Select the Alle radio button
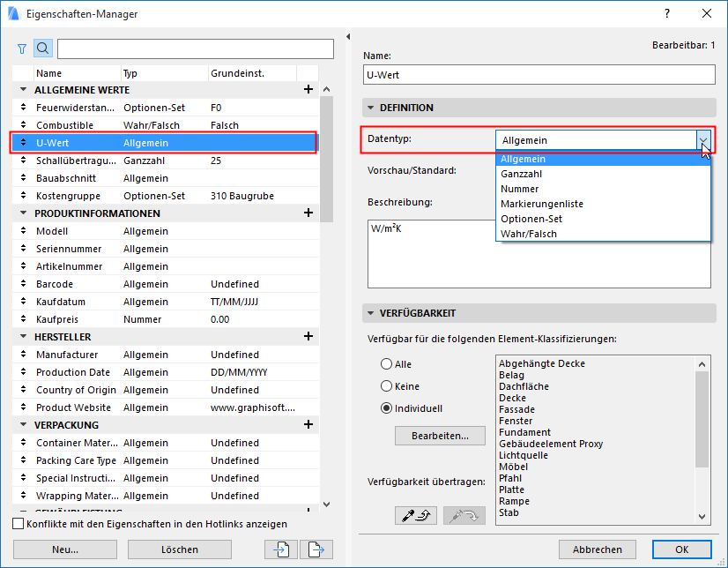Screen dimensions: 728x568 pos(386,364)
